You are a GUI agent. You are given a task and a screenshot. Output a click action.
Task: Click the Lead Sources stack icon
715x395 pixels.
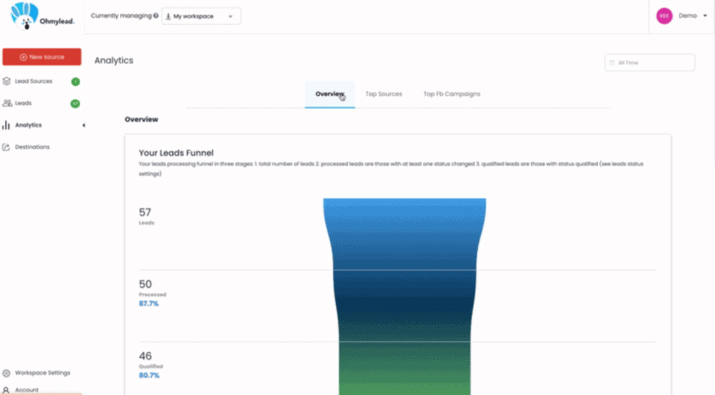[x=6, y=81]
